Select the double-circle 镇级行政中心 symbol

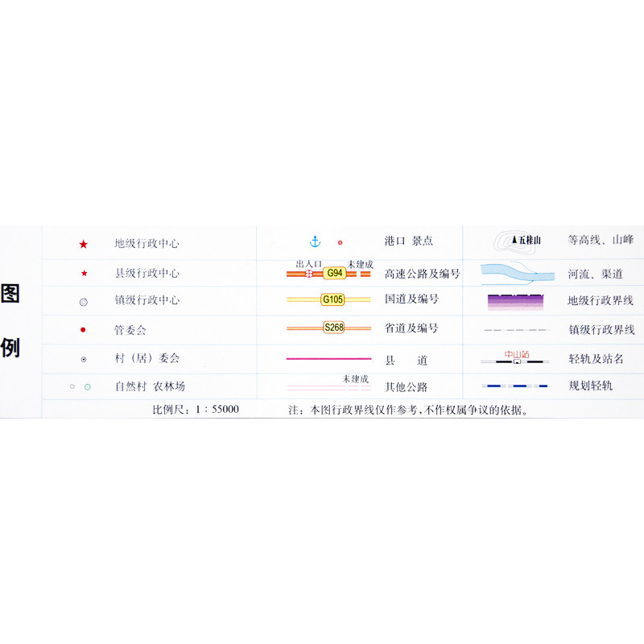coord(84,303)
